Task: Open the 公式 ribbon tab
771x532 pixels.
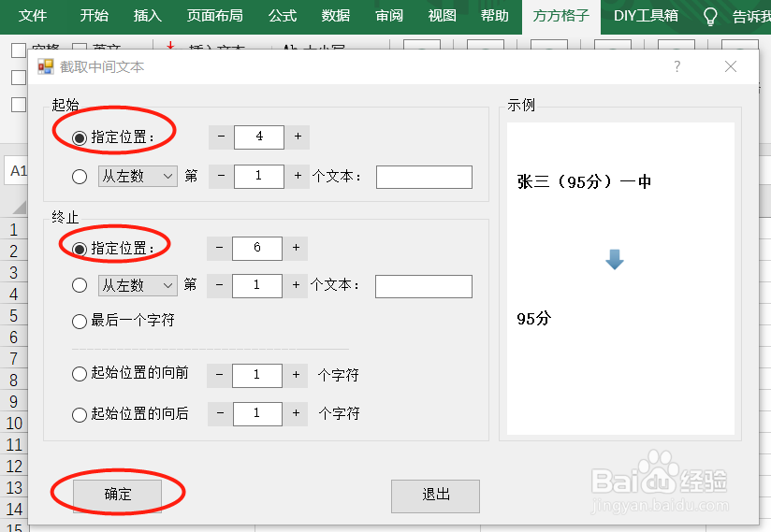Action: [x=283, y=16]
